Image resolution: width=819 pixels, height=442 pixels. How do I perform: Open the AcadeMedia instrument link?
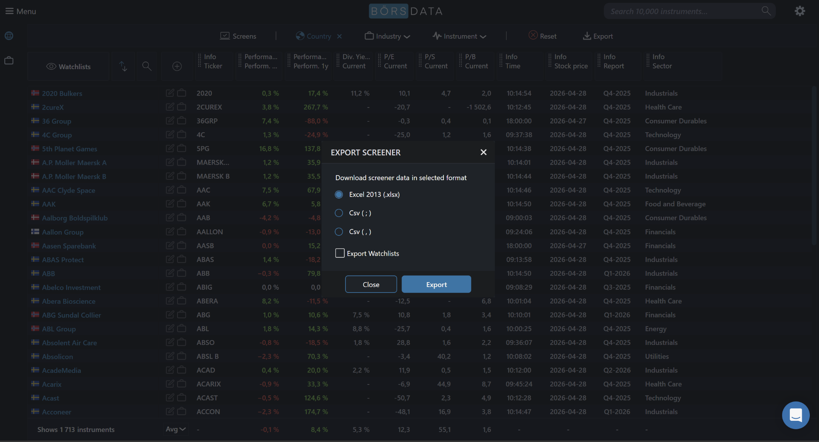pyautogui.click(x=61, y=370)
